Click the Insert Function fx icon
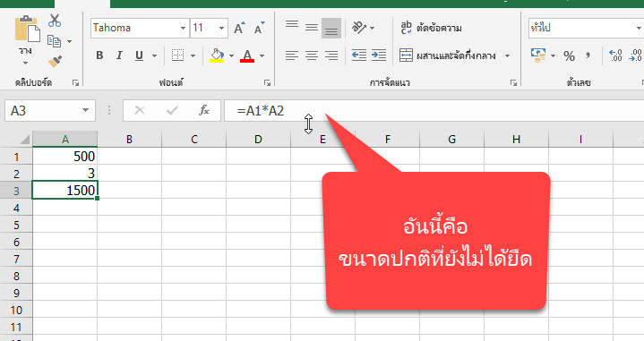 204,110
